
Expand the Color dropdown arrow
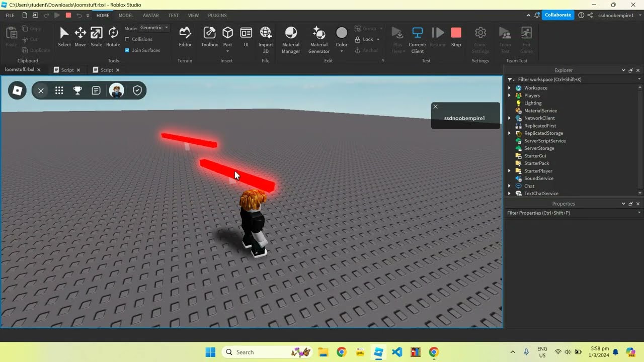point(342,51)
